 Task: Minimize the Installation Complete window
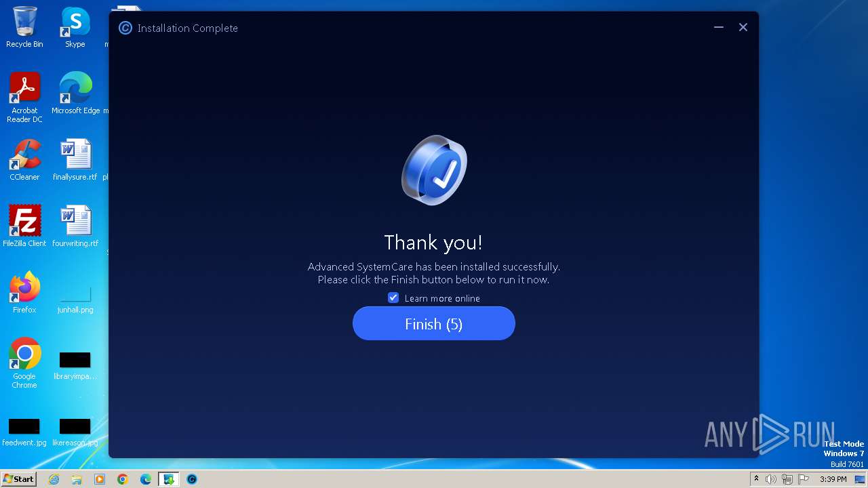point(719,28)
